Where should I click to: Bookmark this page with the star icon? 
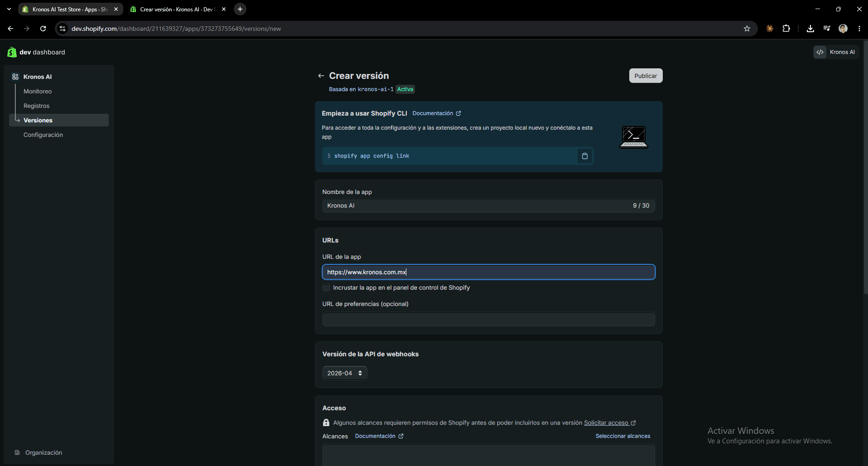coord(747,29)
